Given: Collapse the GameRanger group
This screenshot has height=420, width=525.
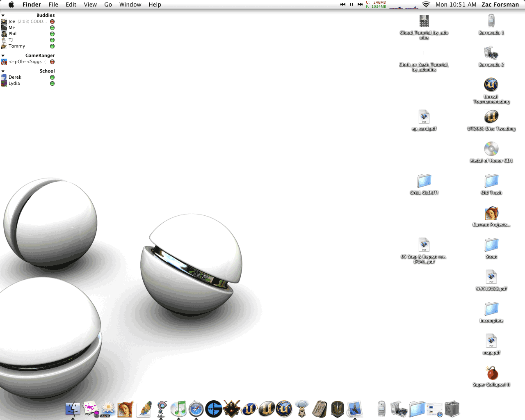Looking at the screenshot, I should (x=3, y=56).
